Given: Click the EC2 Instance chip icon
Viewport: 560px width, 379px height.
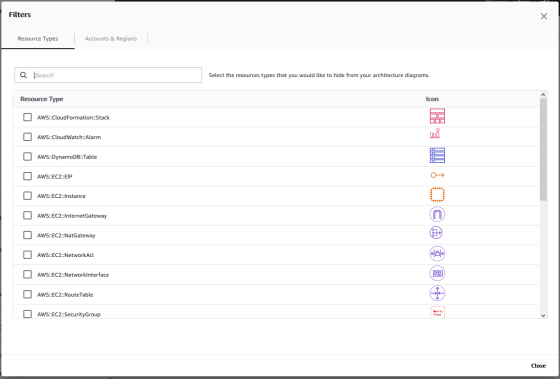Looking at the screenshot, I should coord(437,195).
